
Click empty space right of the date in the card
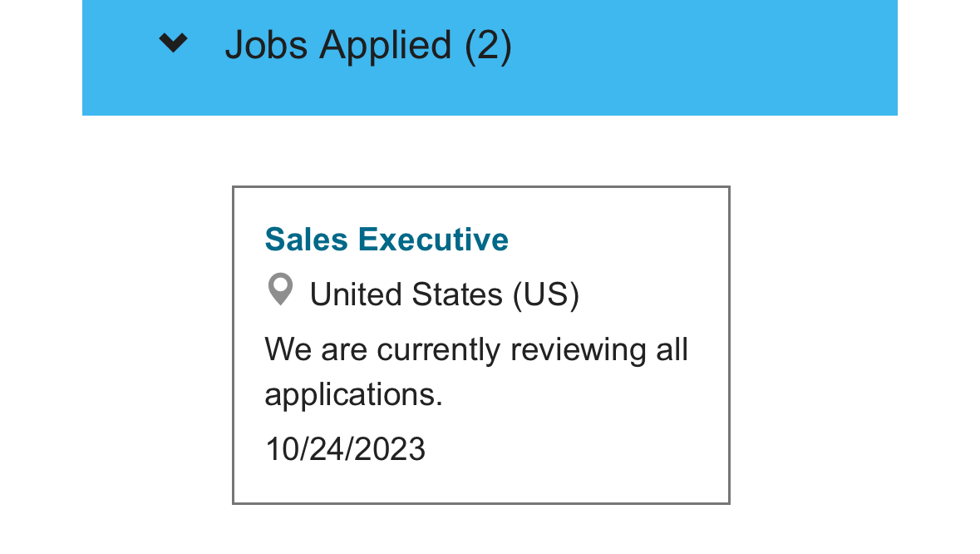tap(582, 449)
